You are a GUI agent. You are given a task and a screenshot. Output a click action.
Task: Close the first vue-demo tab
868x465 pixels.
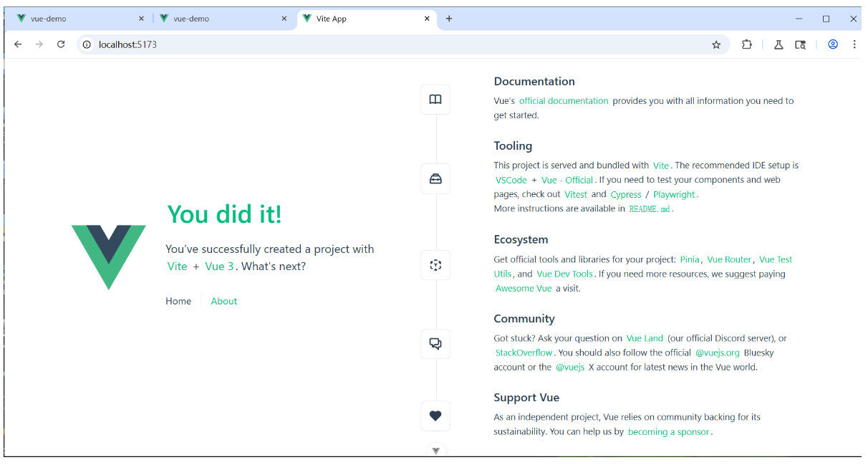point(141,19)
